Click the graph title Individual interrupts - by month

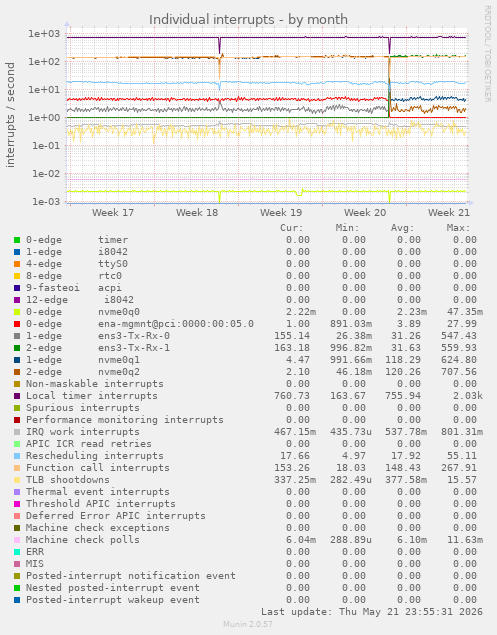coord(248,19)
